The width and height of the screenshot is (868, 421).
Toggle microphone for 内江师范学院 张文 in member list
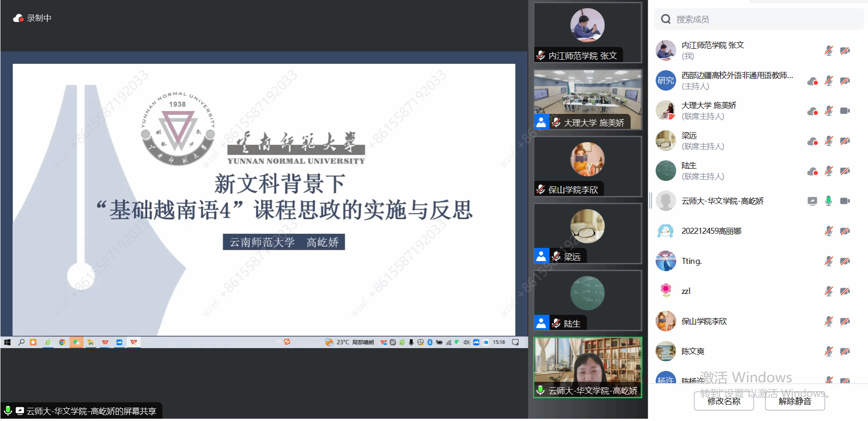(x=828, y=51)
